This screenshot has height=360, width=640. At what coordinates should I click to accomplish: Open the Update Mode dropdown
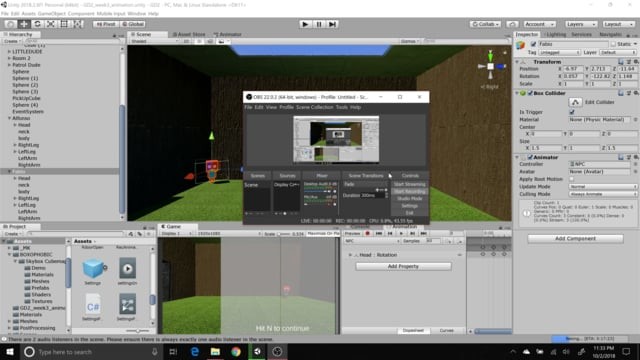tap(603, 187)
